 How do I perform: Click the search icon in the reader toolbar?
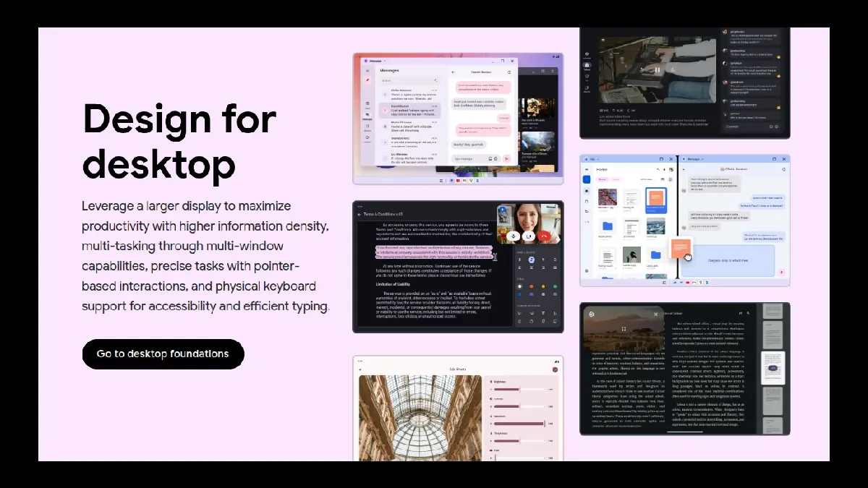pyautogui.click(x=748, y=313)
